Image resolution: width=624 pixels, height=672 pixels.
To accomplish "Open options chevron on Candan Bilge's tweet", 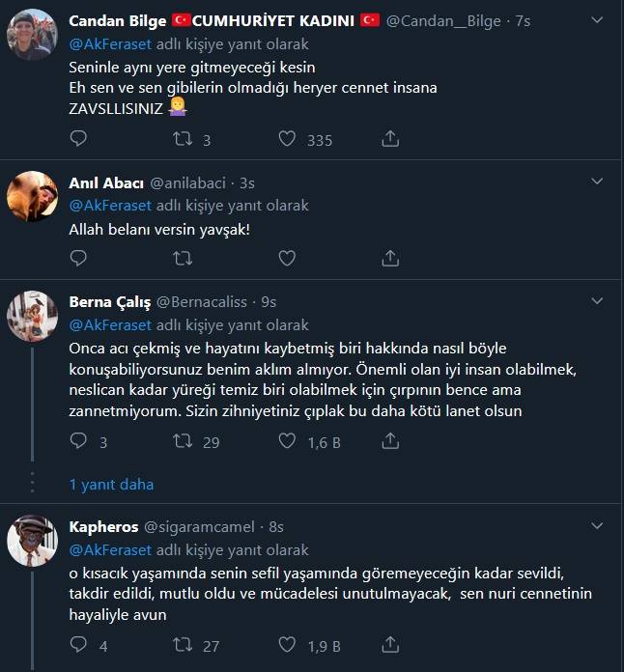I will pos(597,20).
